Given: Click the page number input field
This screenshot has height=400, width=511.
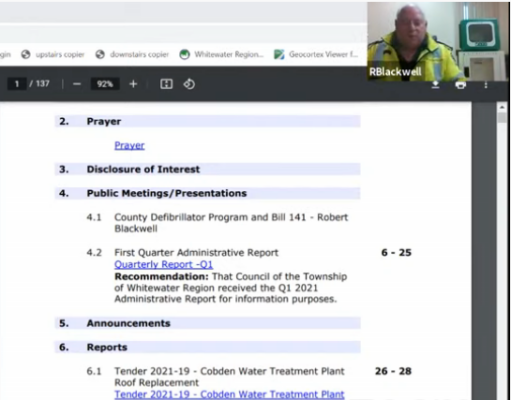Looking at the screenshot, I should (x=17, y=84).
